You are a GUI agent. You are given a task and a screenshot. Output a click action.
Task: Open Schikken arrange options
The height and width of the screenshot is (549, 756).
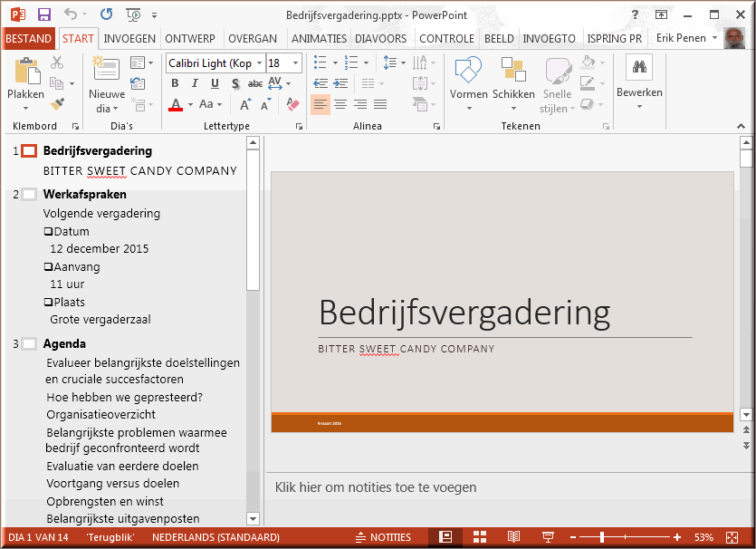click(513, 83)
